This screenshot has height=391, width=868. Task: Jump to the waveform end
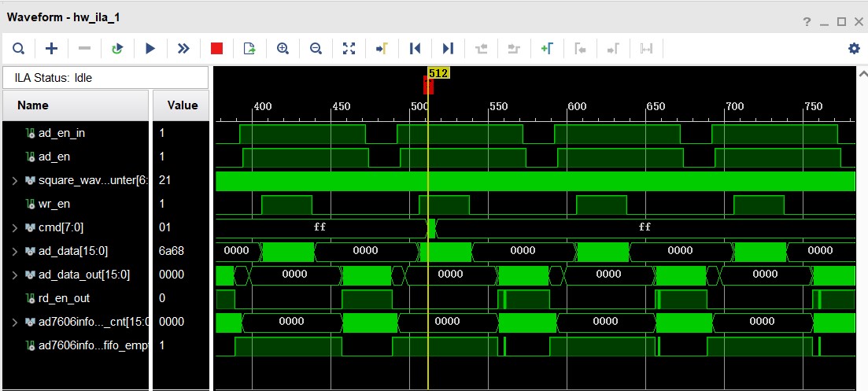[x=449, y=49]
